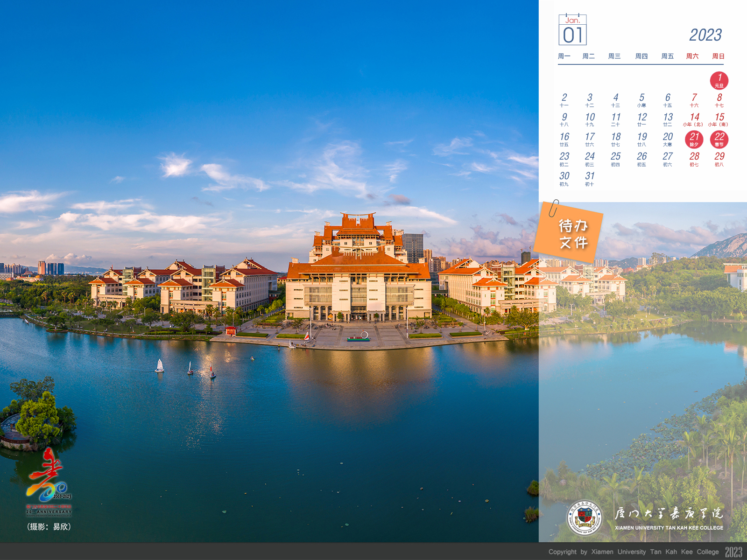Click the round Tan Kah Kee College emblem
This screenshot has height=560, width=747.
584,518
